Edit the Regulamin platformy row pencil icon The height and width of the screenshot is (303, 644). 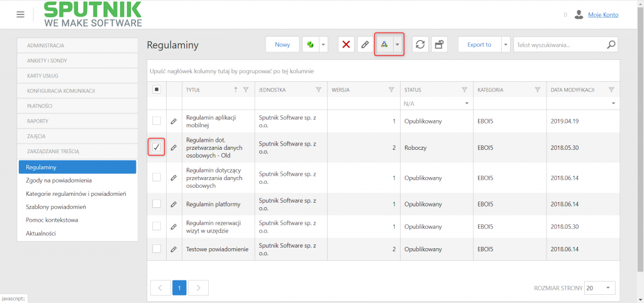tap(174, 204)
